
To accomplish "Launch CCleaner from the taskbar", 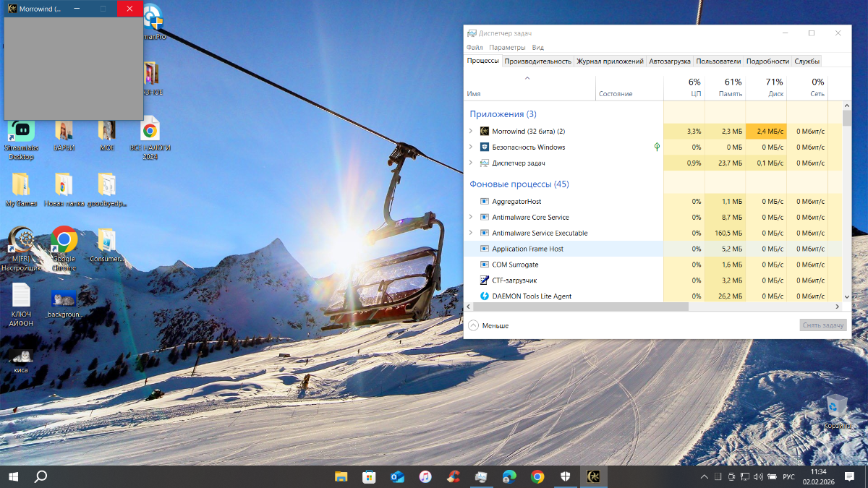I will pos(454,476).
